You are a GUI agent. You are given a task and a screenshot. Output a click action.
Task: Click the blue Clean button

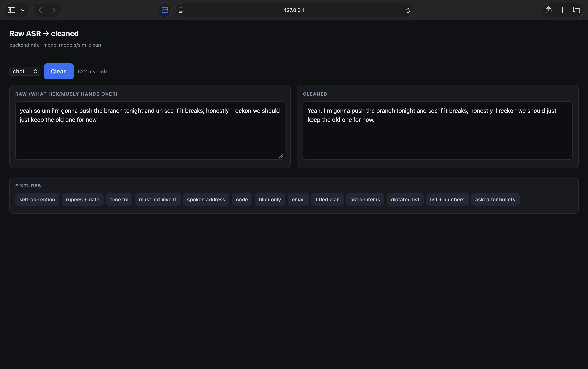coord(59,71)
